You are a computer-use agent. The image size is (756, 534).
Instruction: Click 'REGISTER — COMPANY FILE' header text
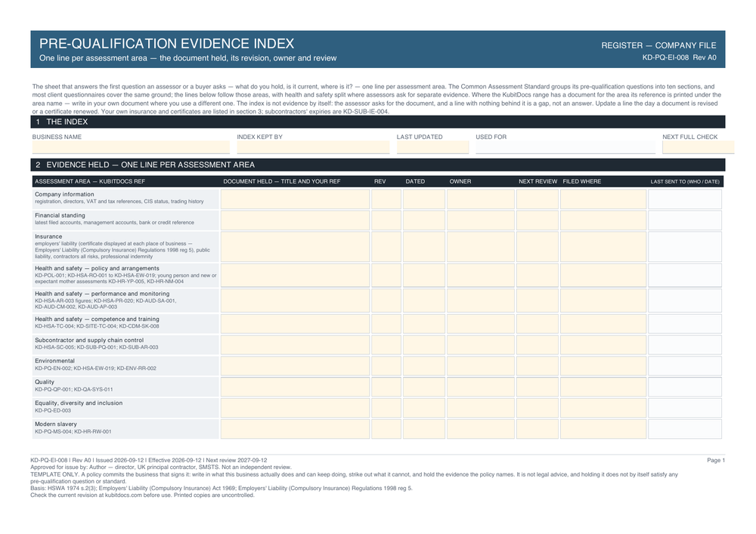click(658, 45)
